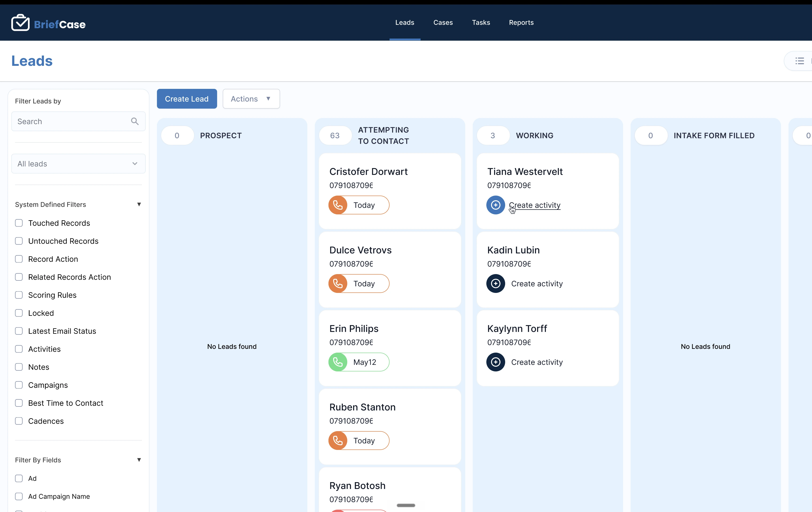Click the BriefCase logo icon
Image resolution: width=812 pixels, height=512 pixels.
click(20, 23)
